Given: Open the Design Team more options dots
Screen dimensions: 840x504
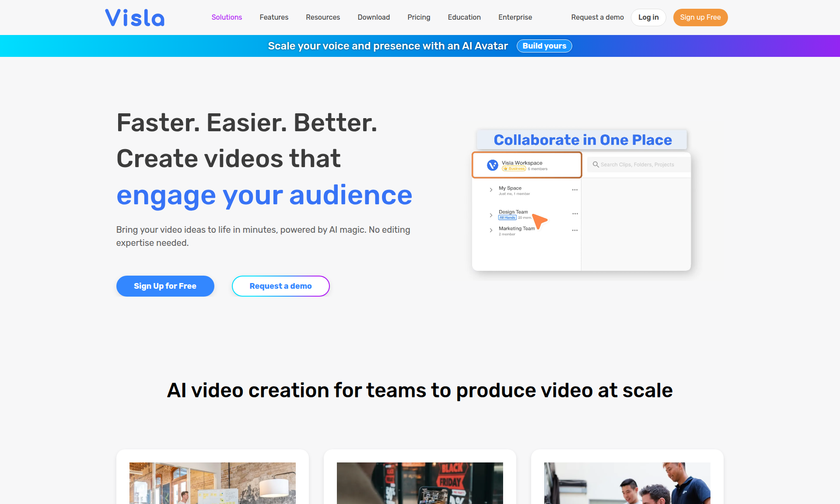Looking at the screenshot, I should [x=575, y=214].
